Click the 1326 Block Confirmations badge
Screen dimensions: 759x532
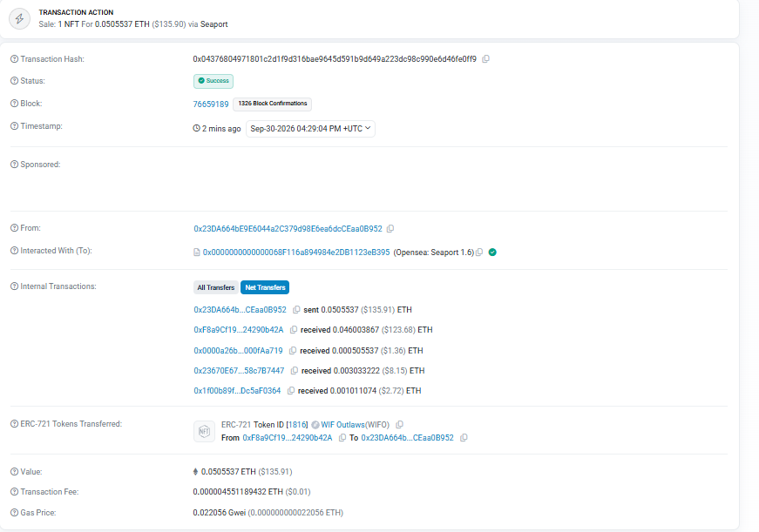(273, 104)
